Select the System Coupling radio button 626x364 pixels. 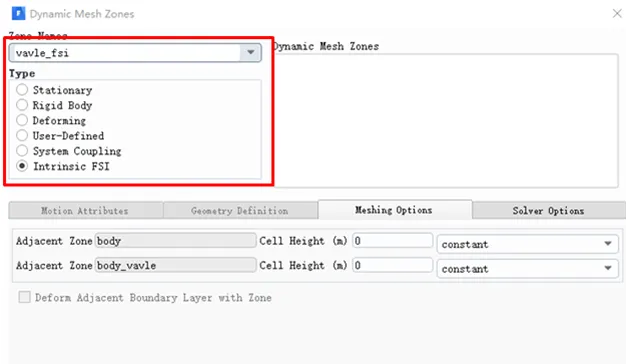(22, 150)
